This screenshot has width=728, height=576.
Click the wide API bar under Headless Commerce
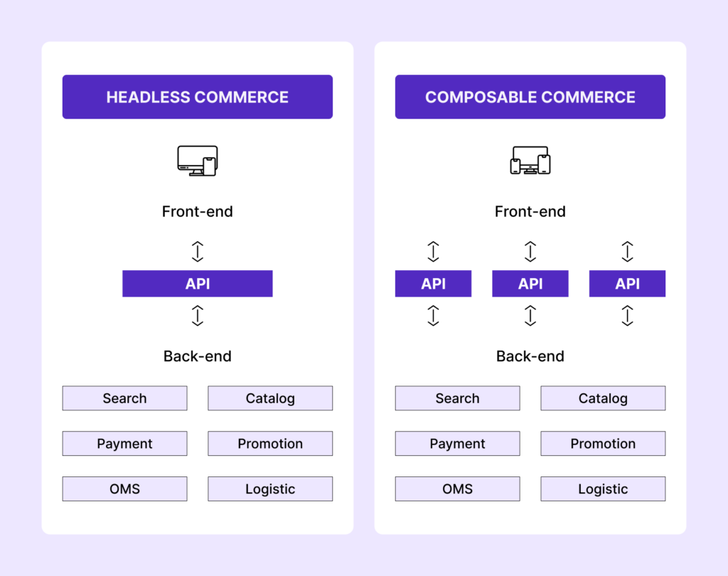(198, 283)
